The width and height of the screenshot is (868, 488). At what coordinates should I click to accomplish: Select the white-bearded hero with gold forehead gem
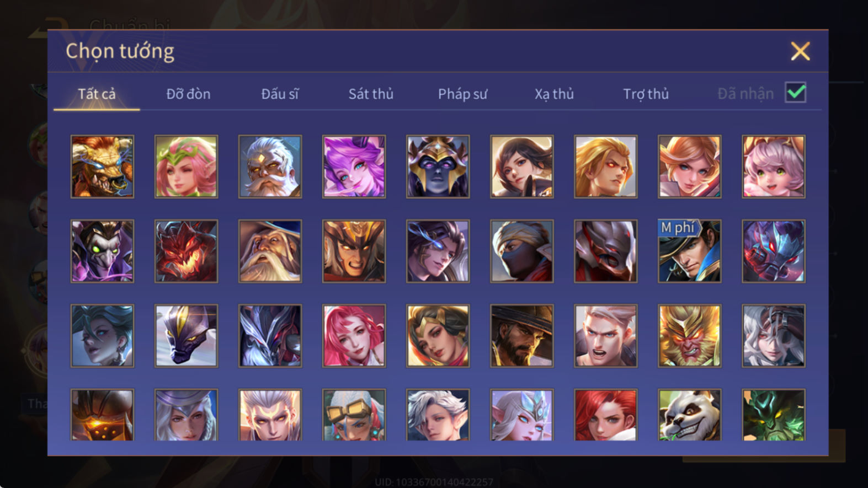pyautogui.click(x=270, y=167)
